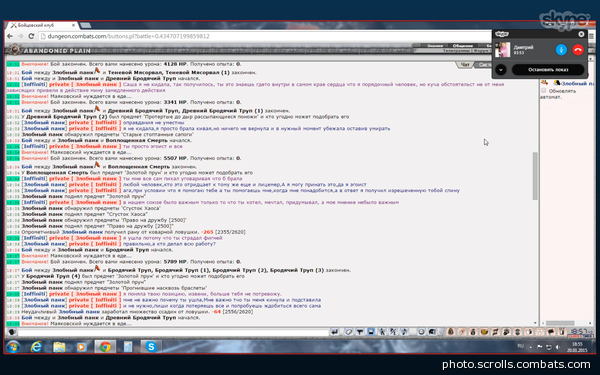The image size is (600, 375).
Task: End the Skype call with red hang-up button
Action: pos(578,50)
